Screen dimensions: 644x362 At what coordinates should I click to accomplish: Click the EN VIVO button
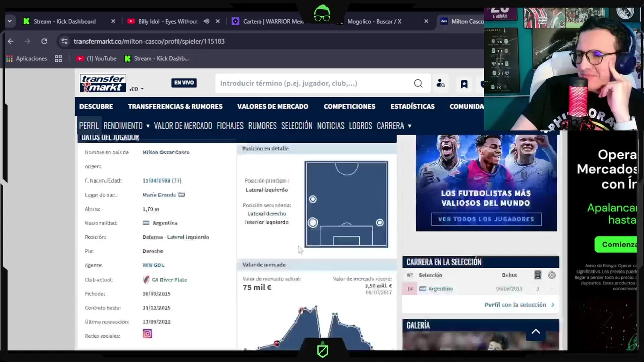point(184,83)
